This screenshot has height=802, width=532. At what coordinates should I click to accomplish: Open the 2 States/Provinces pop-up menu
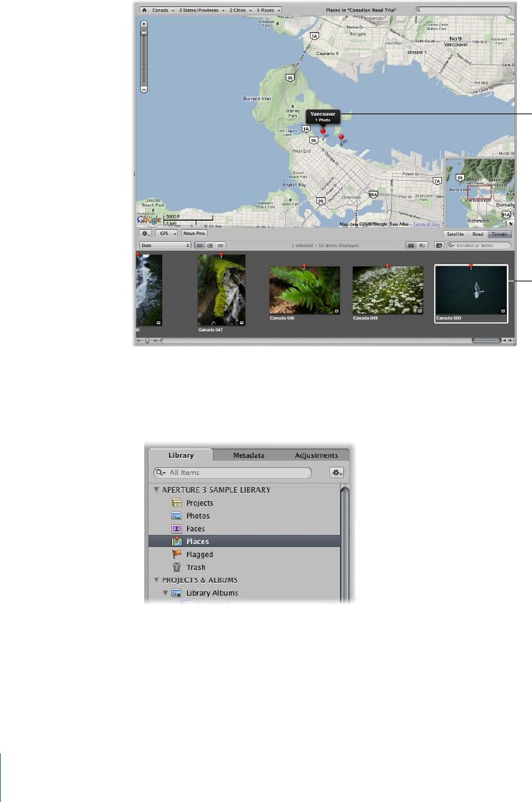pos(201,10)
